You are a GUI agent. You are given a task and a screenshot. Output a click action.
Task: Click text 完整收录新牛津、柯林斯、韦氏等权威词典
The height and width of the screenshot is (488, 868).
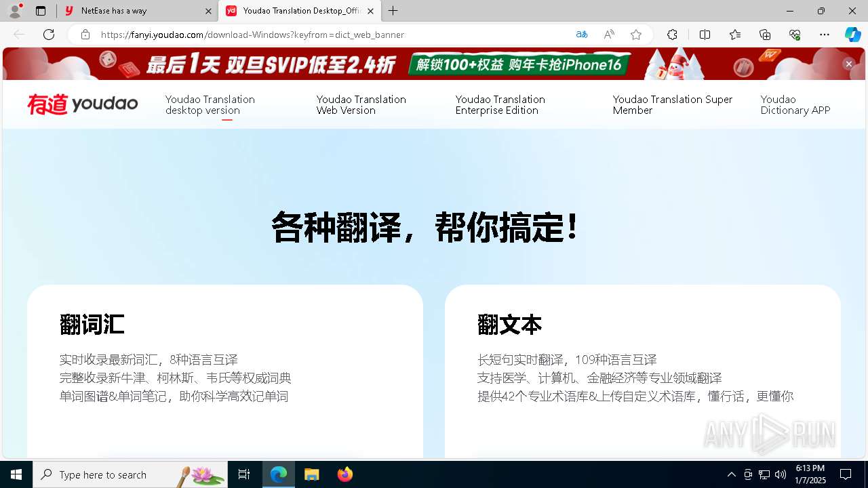click(176, 378)
